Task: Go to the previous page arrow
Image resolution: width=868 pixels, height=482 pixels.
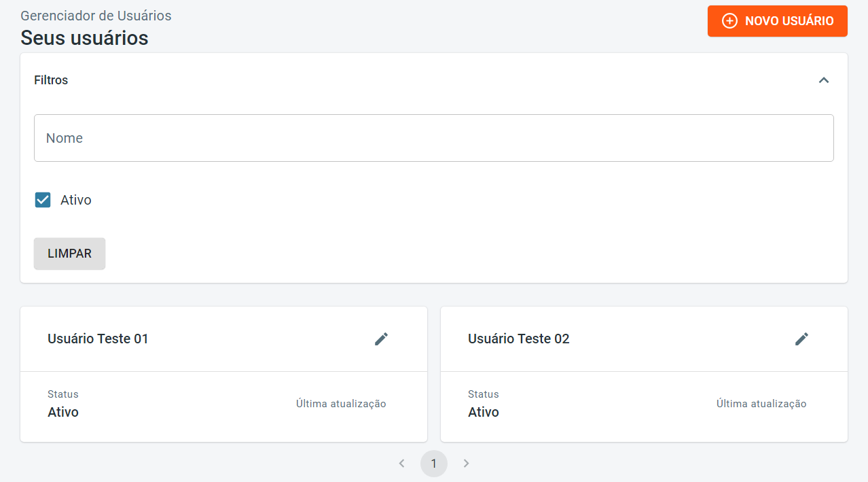Action: point(401,464)
